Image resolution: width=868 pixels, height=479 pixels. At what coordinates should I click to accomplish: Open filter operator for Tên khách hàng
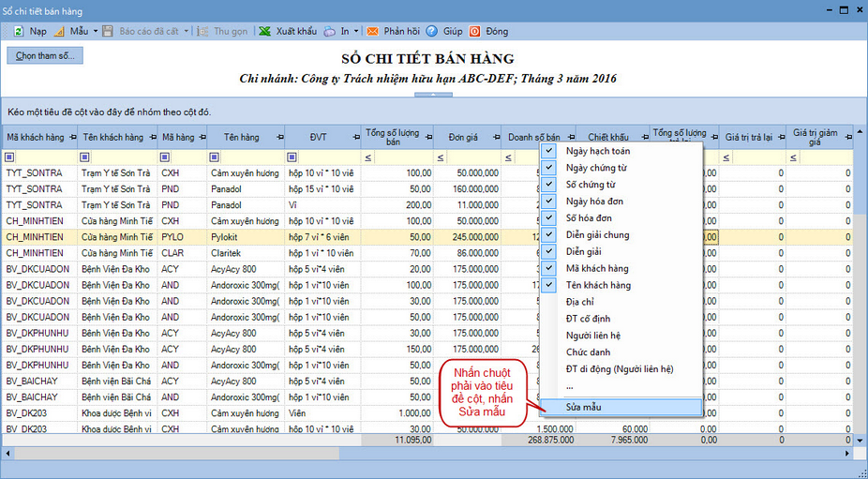[x=84, y=157]
